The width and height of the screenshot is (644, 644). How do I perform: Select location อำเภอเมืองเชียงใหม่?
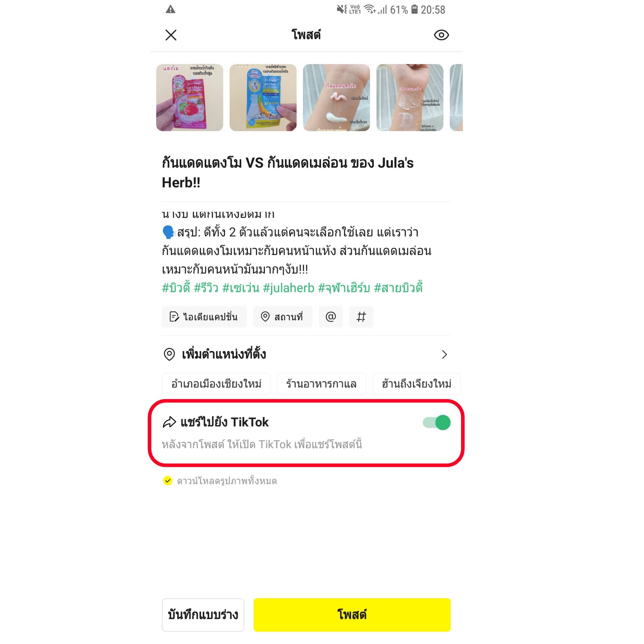pos(216,384)
